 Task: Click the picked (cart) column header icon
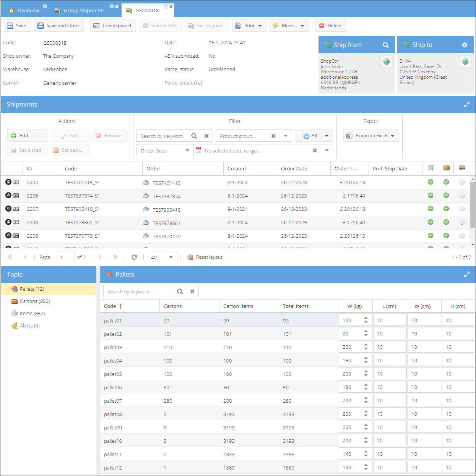coord(431,168)
